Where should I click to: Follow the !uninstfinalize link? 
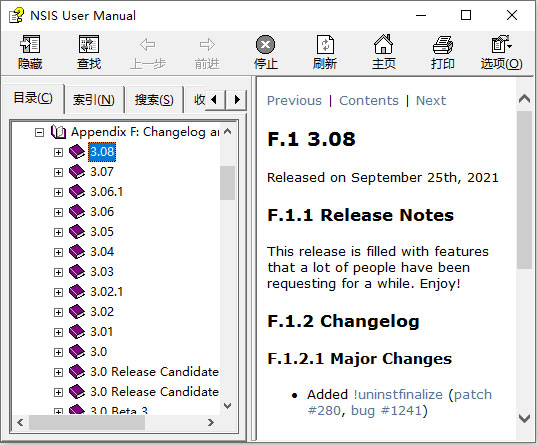[398, 395]
